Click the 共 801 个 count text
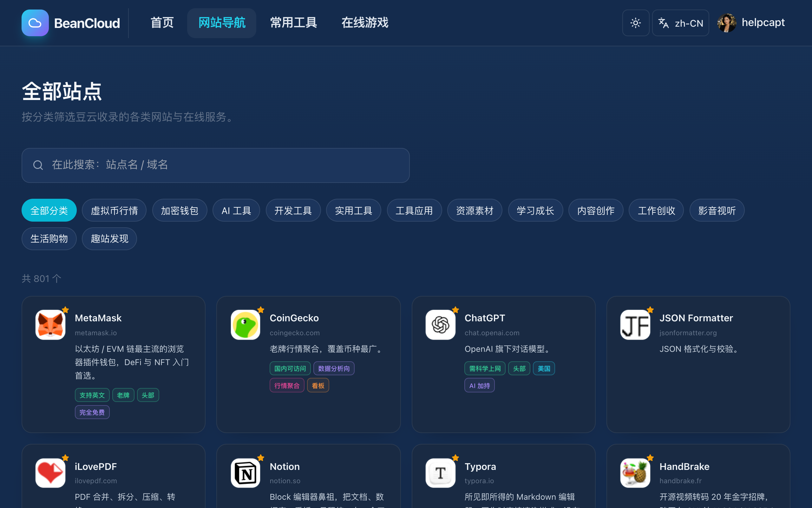The image size is (812, 508). click(x=42, y=278)
